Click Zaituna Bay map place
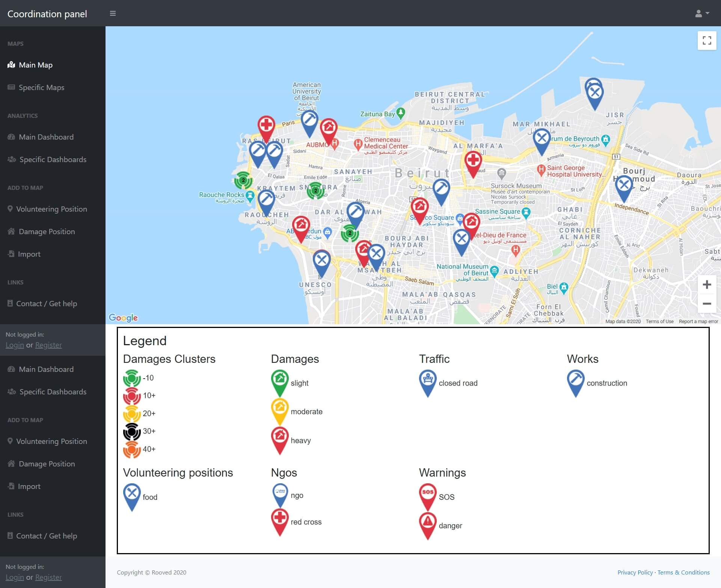The image size is (721, 588). click(382, 114)
